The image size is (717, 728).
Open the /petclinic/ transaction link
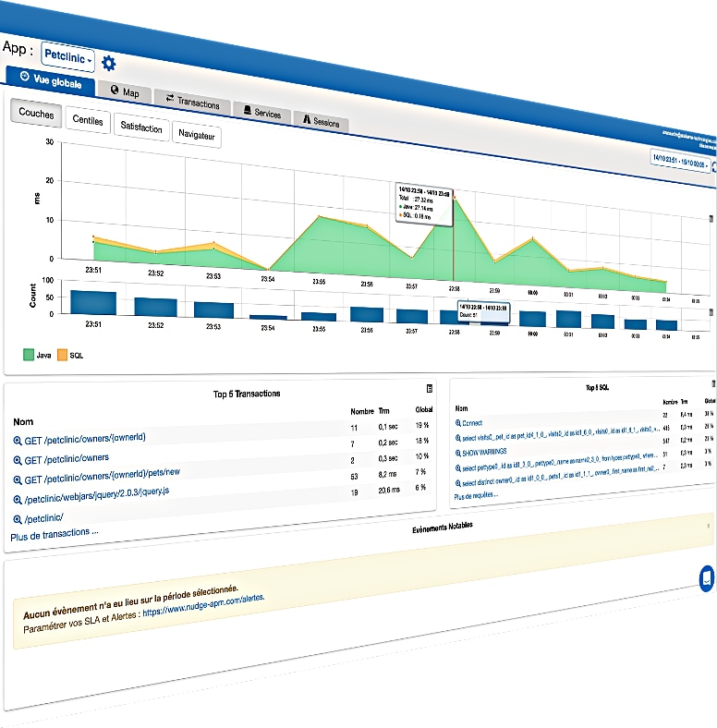[43, 518]
